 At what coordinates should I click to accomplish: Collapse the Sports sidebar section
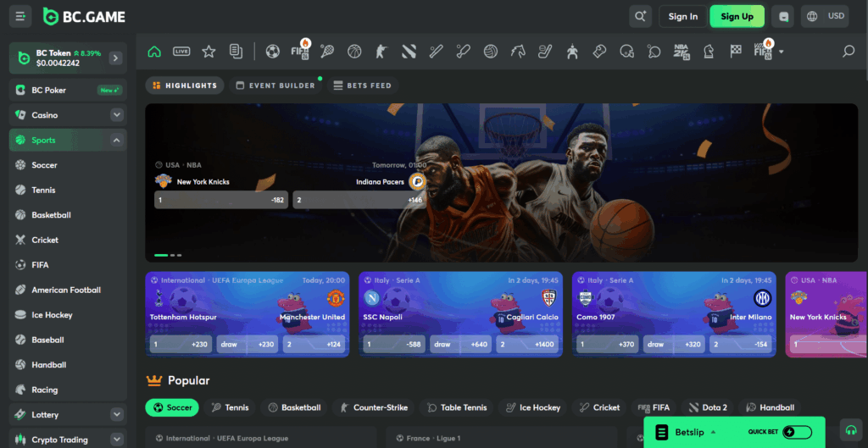[117, 140]
